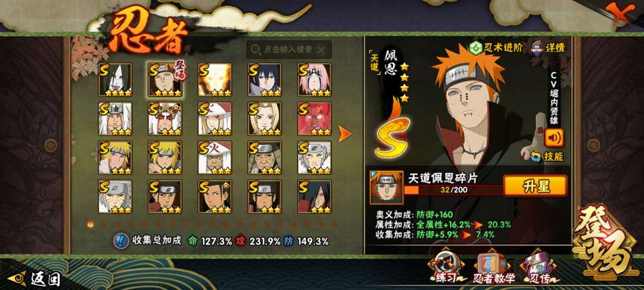Go to next ninja page with the orange arrow
Screen dimensions: 644x290
[x=344, y=134]
